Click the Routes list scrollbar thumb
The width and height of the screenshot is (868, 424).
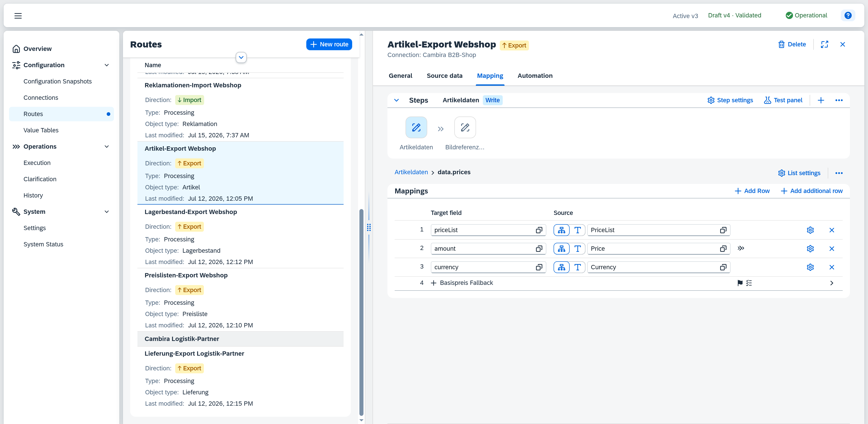[x=361, y=312]
